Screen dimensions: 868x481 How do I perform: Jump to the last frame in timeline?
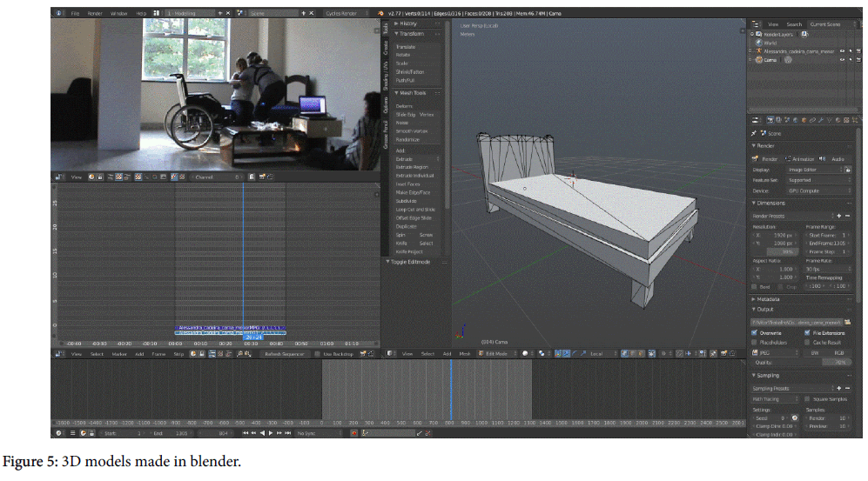pos(288,433)
